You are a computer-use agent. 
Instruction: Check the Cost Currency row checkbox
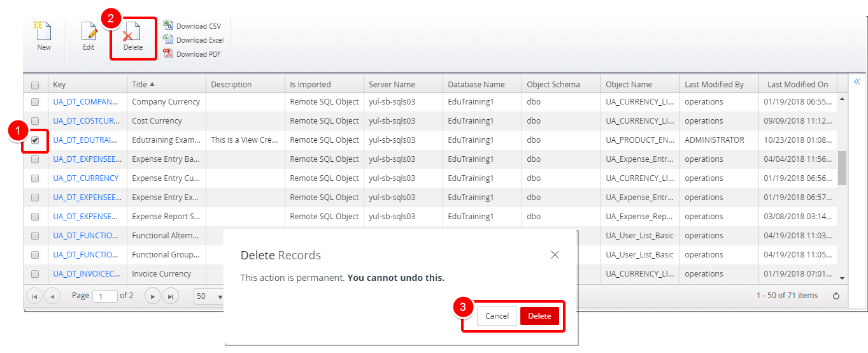35,121
